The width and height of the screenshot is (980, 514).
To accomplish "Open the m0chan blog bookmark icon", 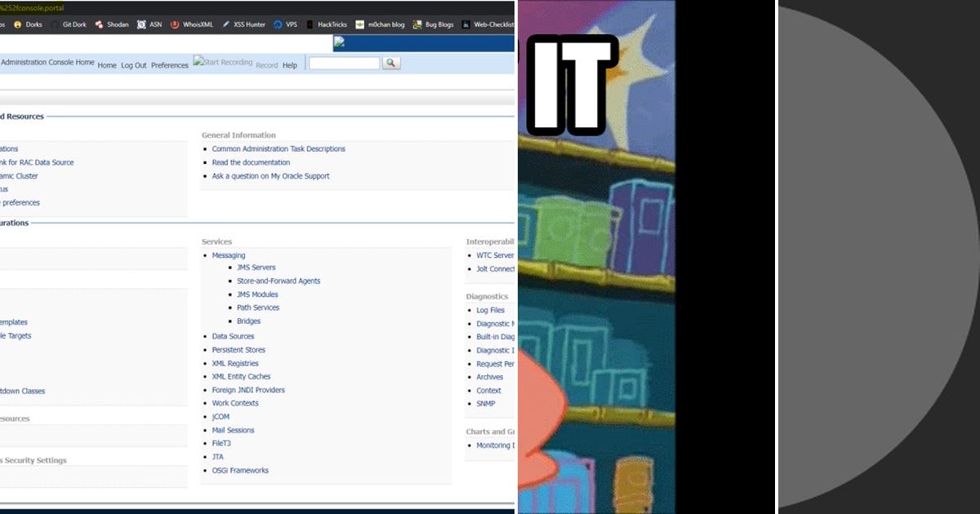I will pos(359,24).
